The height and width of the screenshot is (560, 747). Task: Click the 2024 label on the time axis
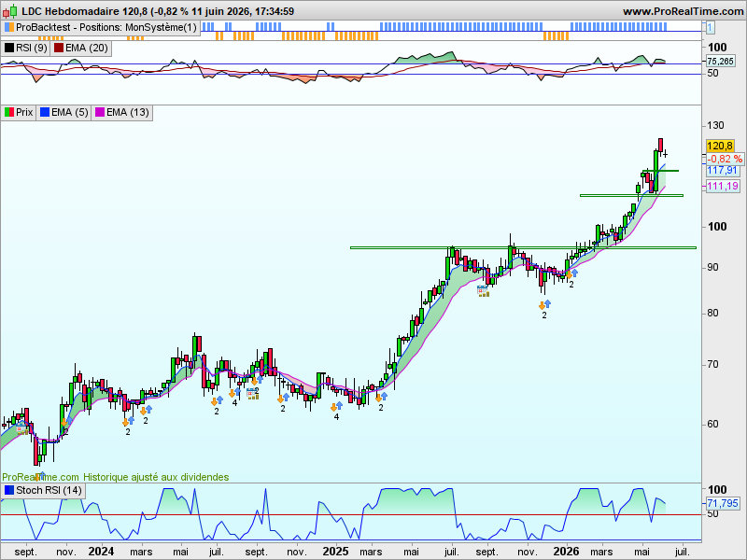click(101, 552)
